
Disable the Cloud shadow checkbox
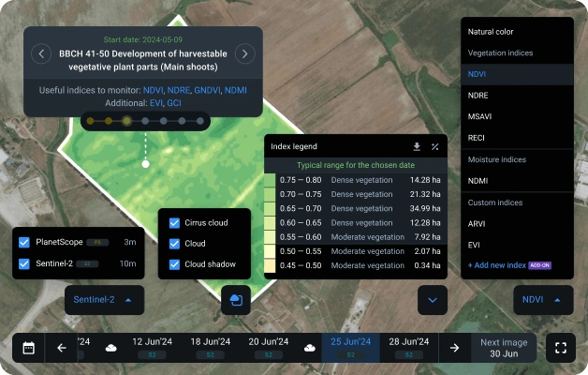pos(174,264)
